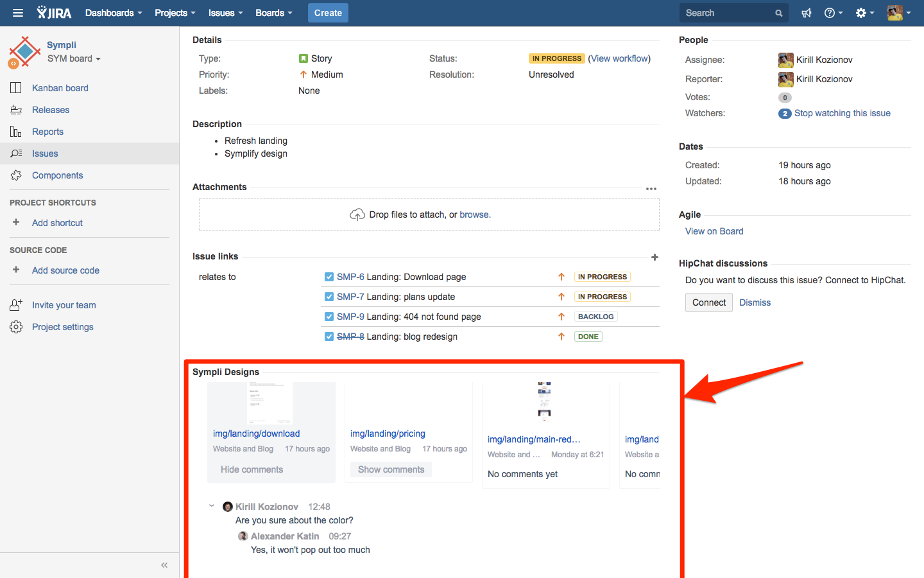Open the help question mark menu

click(x=833, y=13)
